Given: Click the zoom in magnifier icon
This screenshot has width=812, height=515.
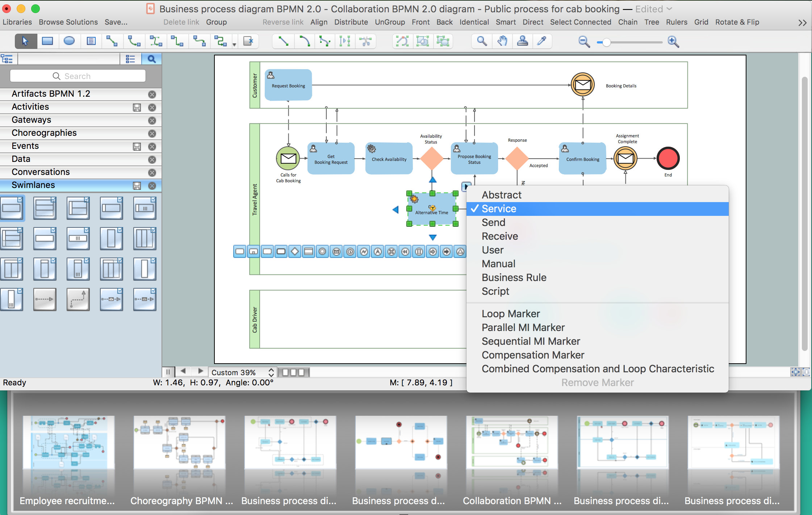Looking at the screenshot, I should point(673,42).
